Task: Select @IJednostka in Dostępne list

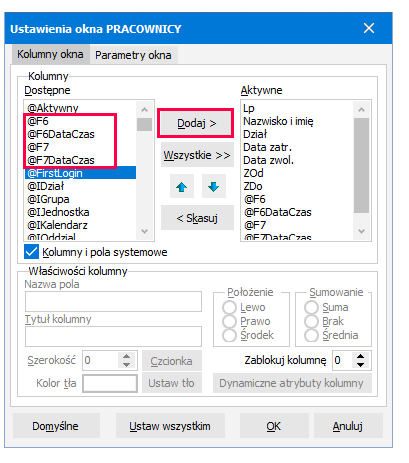Action: click(80, 212)
